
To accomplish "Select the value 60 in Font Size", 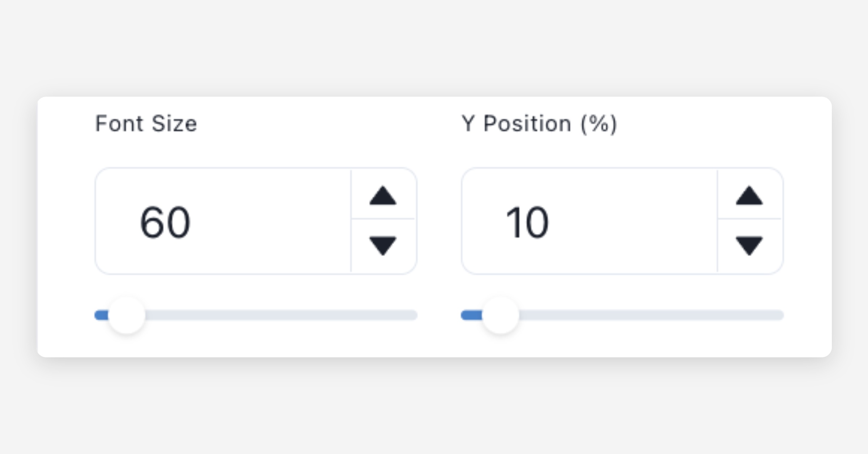I will point(165,222).
